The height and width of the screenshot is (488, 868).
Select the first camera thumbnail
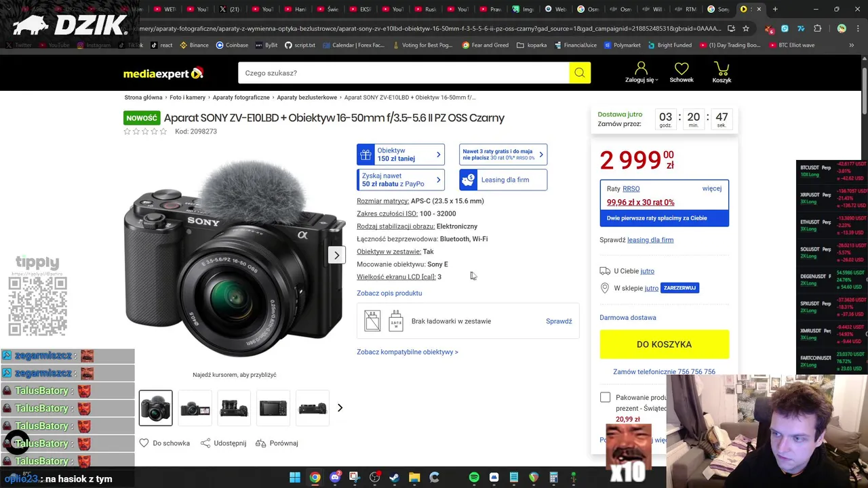pyautogui.click(x=155, y=408)
